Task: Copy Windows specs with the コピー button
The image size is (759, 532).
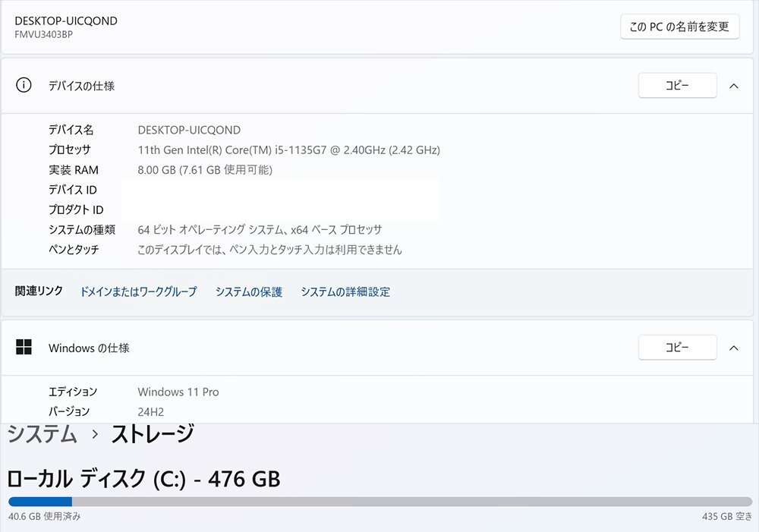Action: click(x=677, y=348)
